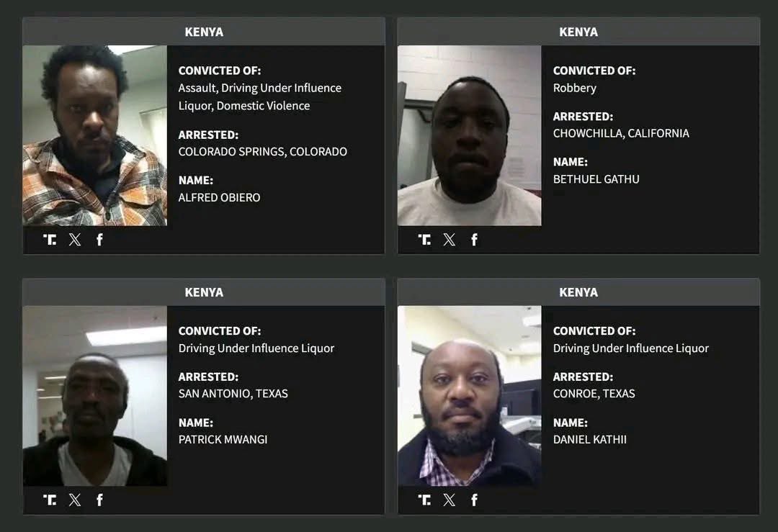
Task: Select the CHOWCHILLA, CALIFORNIA arrest location
Action: coord(621,133)
